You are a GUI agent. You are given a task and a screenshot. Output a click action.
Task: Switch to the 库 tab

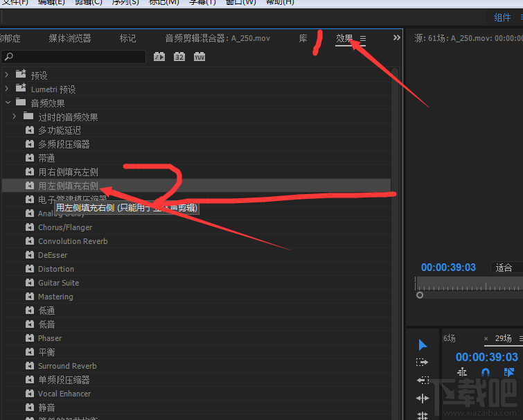coord(303,38)
